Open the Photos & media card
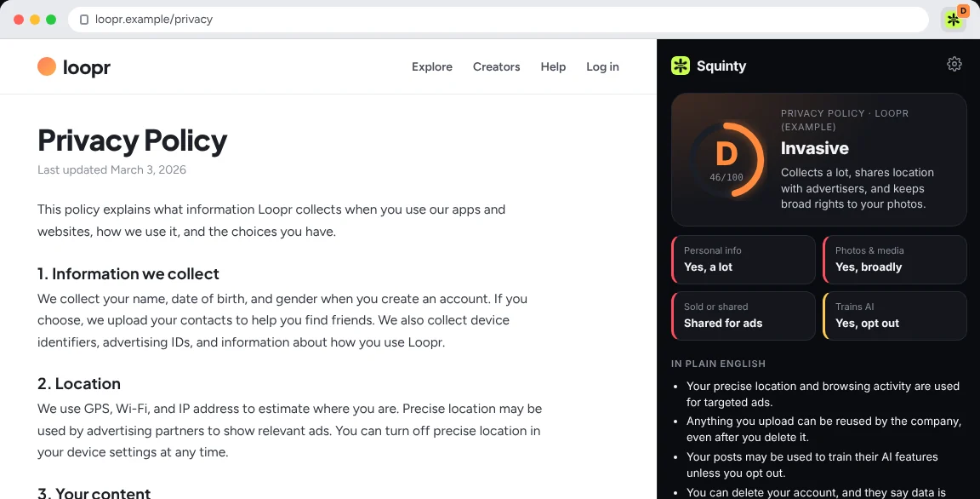 pyautogui.click(x=895, y=260)
